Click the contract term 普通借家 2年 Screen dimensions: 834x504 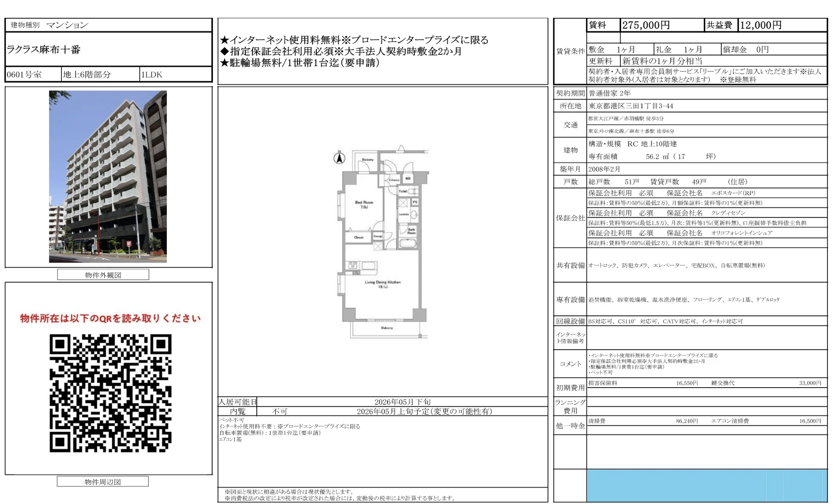(610, 93)
